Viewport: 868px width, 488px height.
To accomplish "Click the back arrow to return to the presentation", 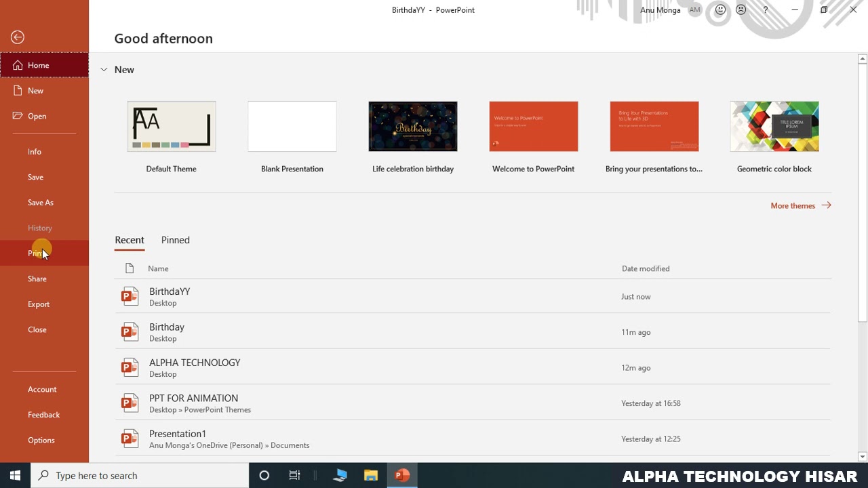I will 18,37.
